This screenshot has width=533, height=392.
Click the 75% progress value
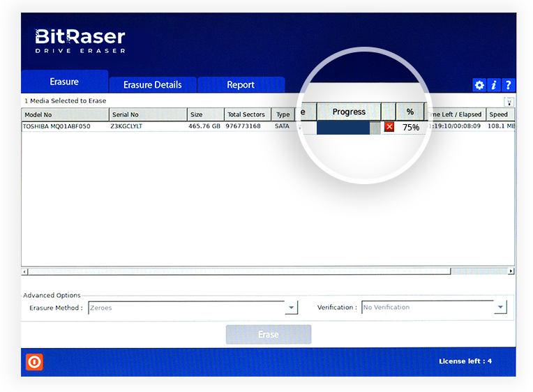tap(411, 128)
